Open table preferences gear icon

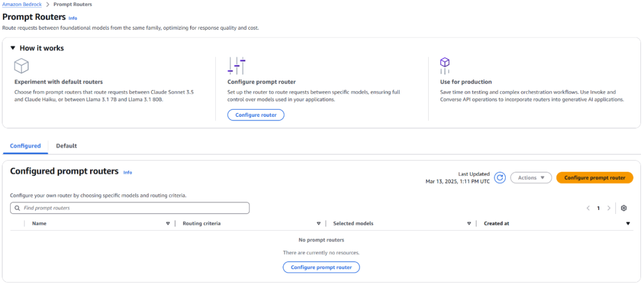pyautogui.click(x=624, y=208)
